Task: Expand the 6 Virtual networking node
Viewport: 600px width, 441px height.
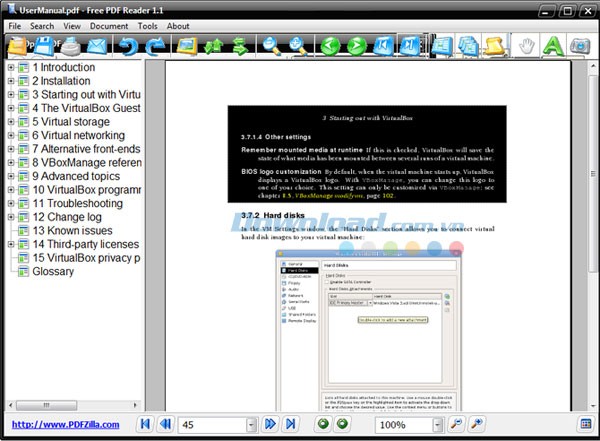Action: tap(11, 136)
